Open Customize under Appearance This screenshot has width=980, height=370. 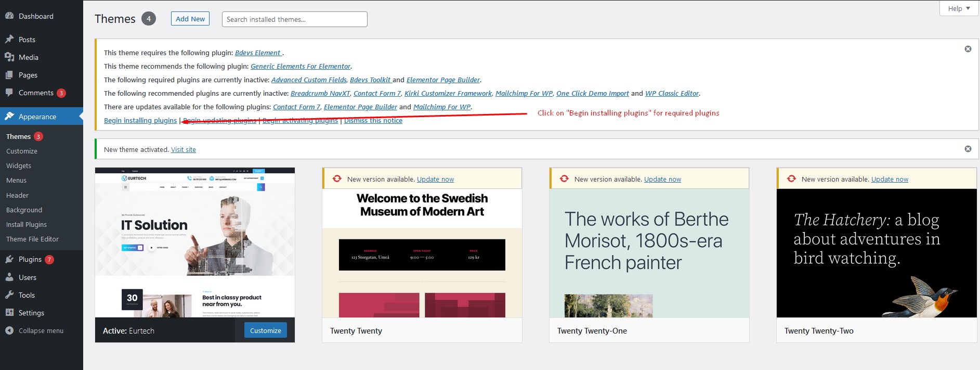[22, 151]
